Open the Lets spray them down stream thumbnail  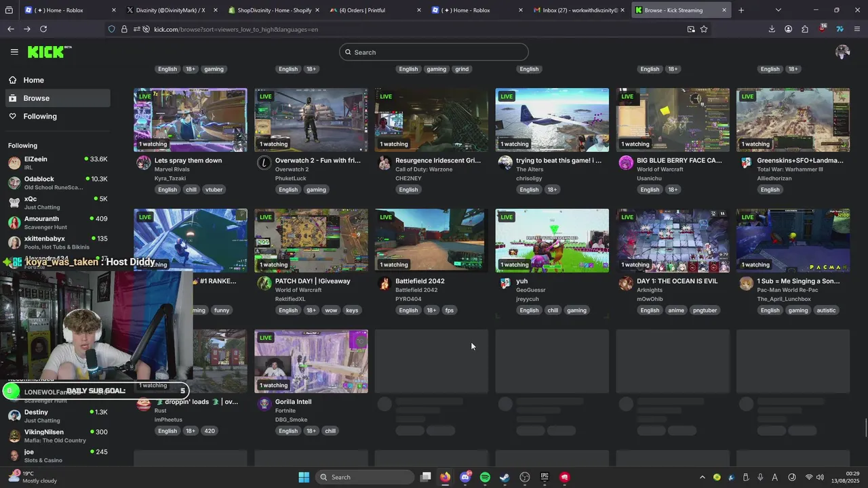click(x=191, y=120)
